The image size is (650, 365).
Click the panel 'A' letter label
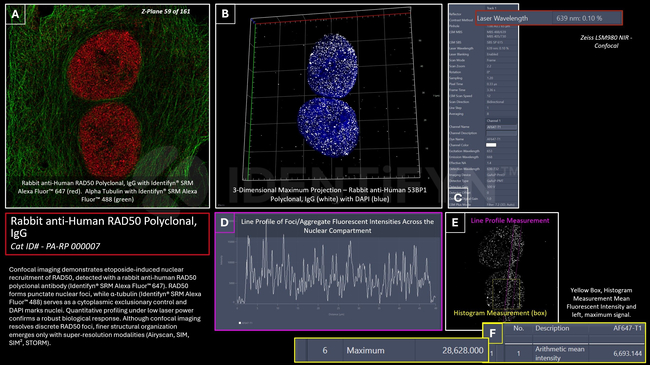click(x=15, y=15)
